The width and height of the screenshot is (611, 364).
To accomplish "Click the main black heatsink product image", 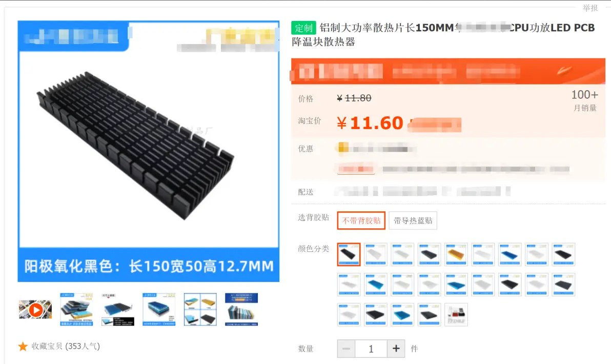I will point(149,150).
